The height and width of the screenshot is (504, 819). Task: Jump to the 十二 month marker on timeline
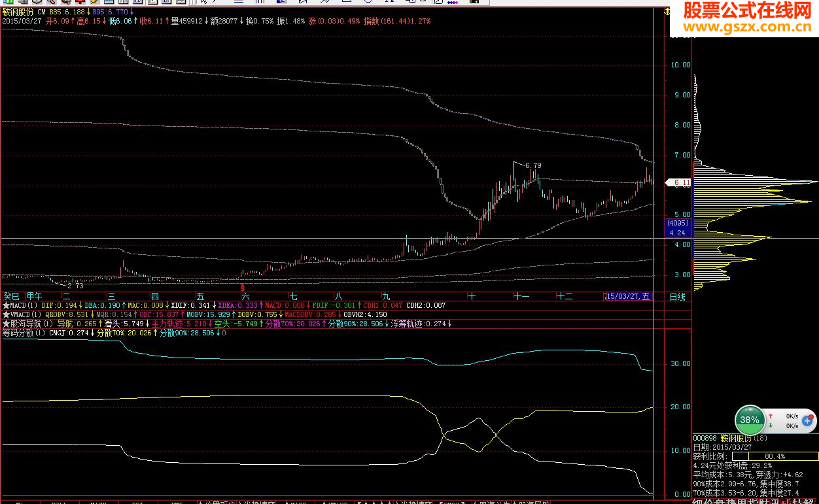[x=565, y=297]
